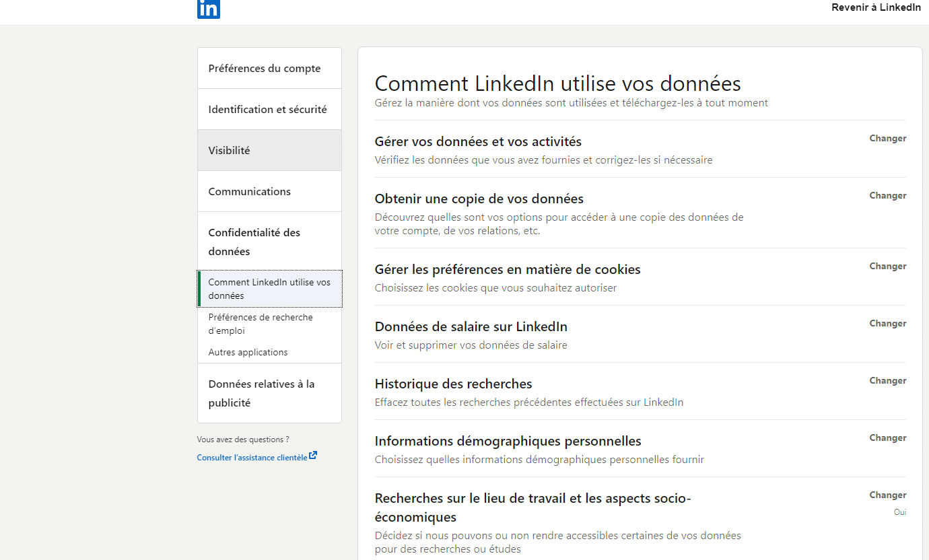
Task: Click Changer for Données de salaire sur LinkedIn
Action: (x=887, y=323)
